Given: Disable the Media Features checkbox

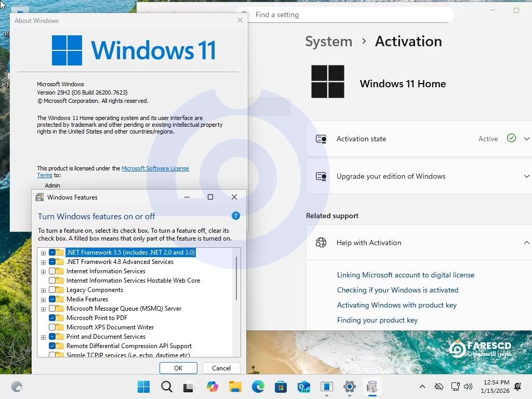Looking at the screenshot, I should 53,299.
